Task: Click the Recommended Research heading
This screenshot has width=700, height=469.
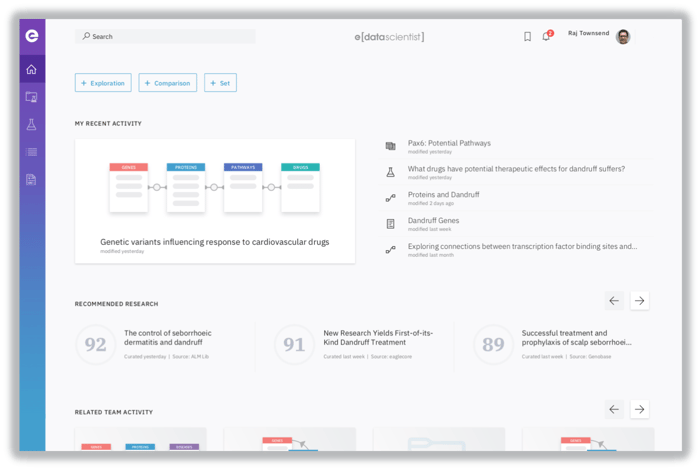Action: point(117,304)
